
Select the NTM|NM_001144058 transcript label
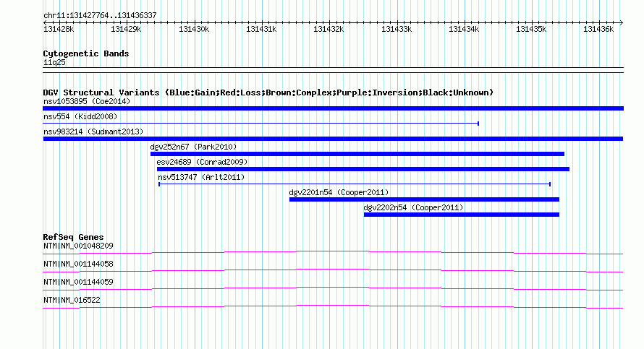click(78, 264)
